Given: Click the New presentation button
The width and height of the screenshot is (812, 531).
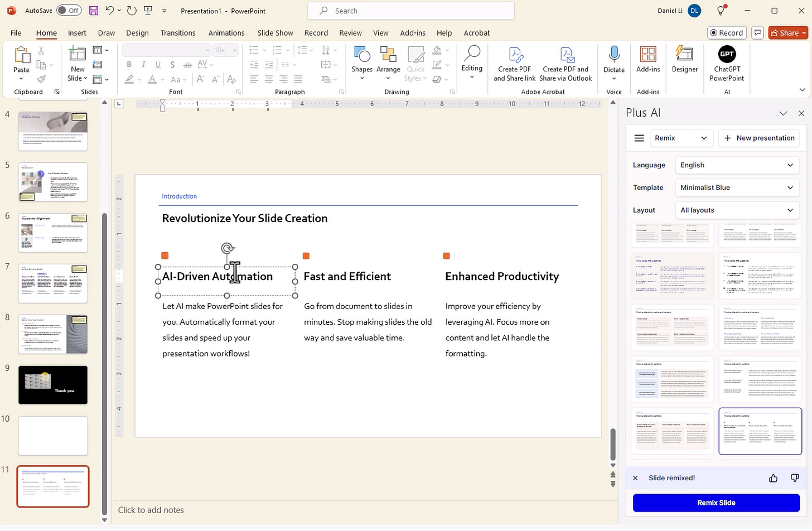Looking at the screenshot, I should point(759,138).
